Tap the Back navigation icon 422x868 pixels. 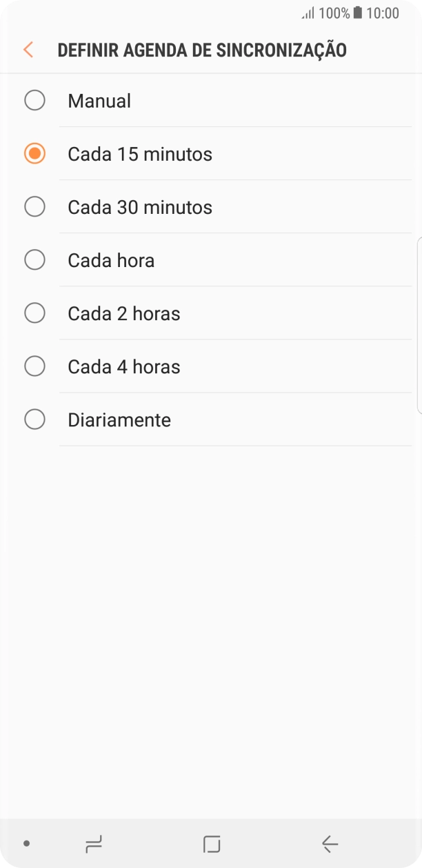coord(329,843)
